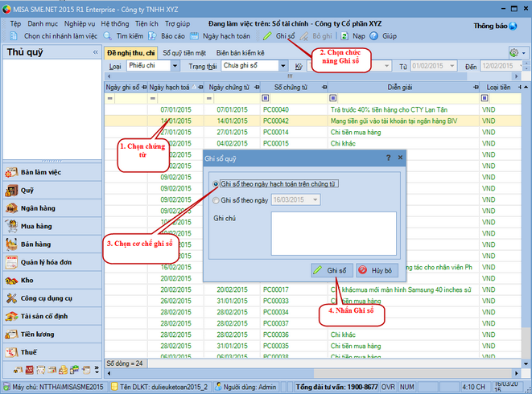
Task: Select row PC00017
Action: click(313, 289)
